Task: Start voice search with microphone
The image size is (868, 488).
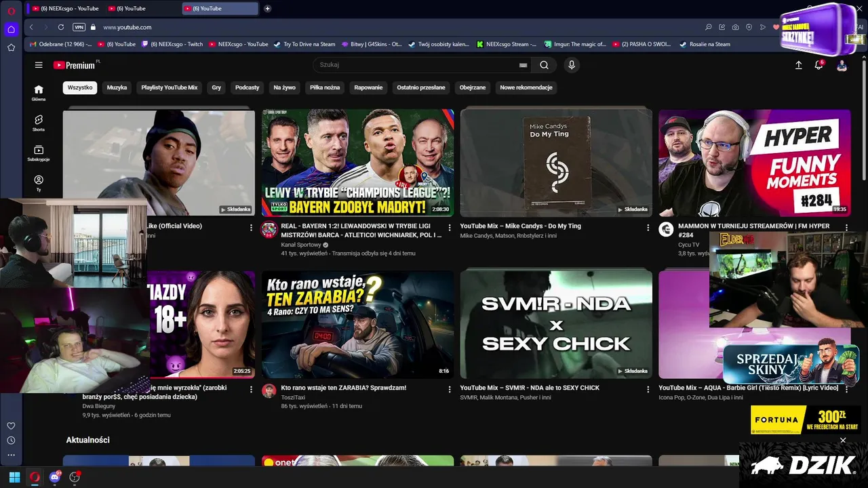Action: point(572,65)
